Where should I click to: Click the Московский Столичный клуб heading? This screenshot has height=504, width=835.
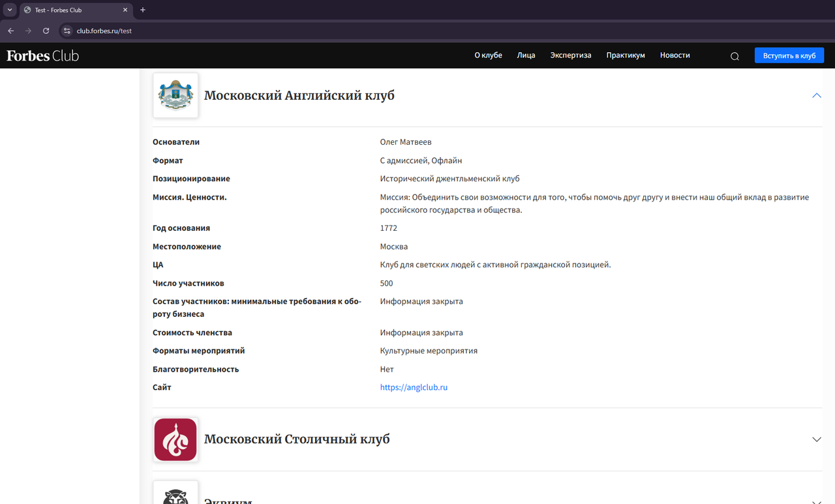[x=297, y=439]
